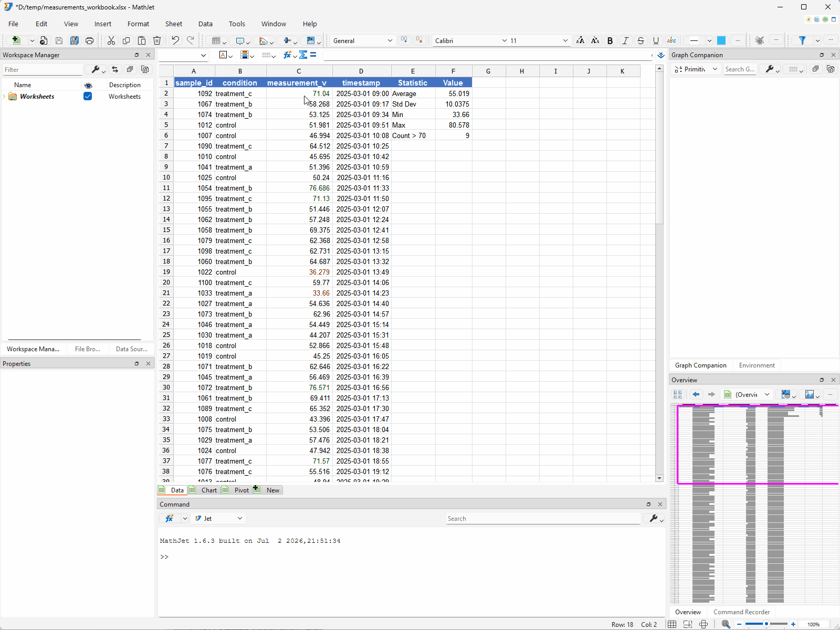Switch to the File Browser panel tab
The height and width of the screenshot is (630, 840).
(x=87, y=349)
